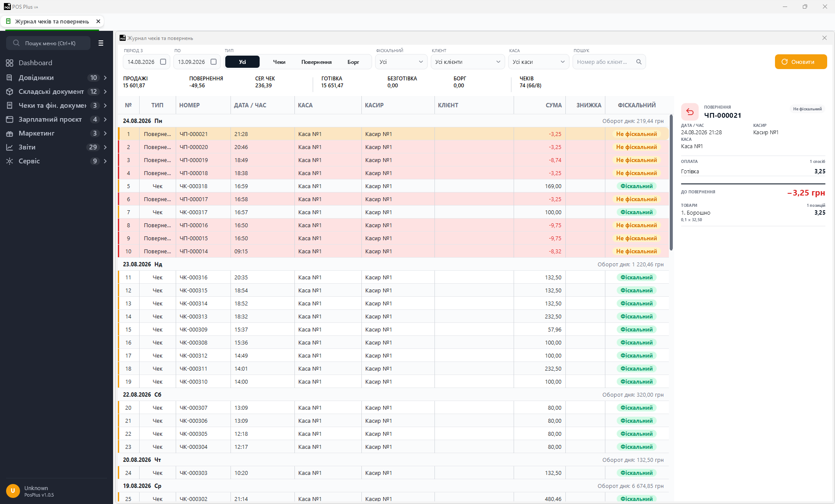The image size is (835, 504).
Task: Click the Складські документи box icon
Action: coord(10,92)
